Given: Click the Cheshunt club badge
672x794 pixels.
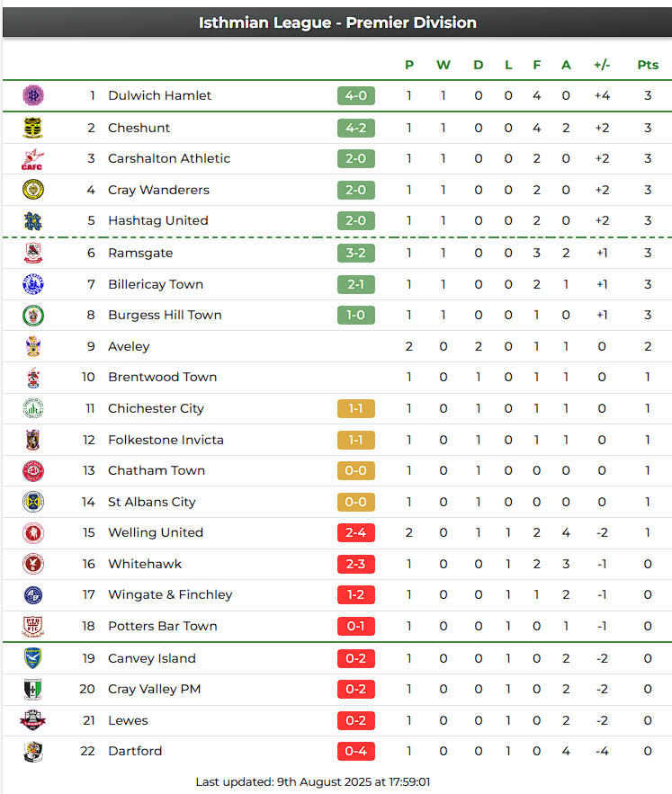Looking at the screenshot, I should tap(33, 128).
